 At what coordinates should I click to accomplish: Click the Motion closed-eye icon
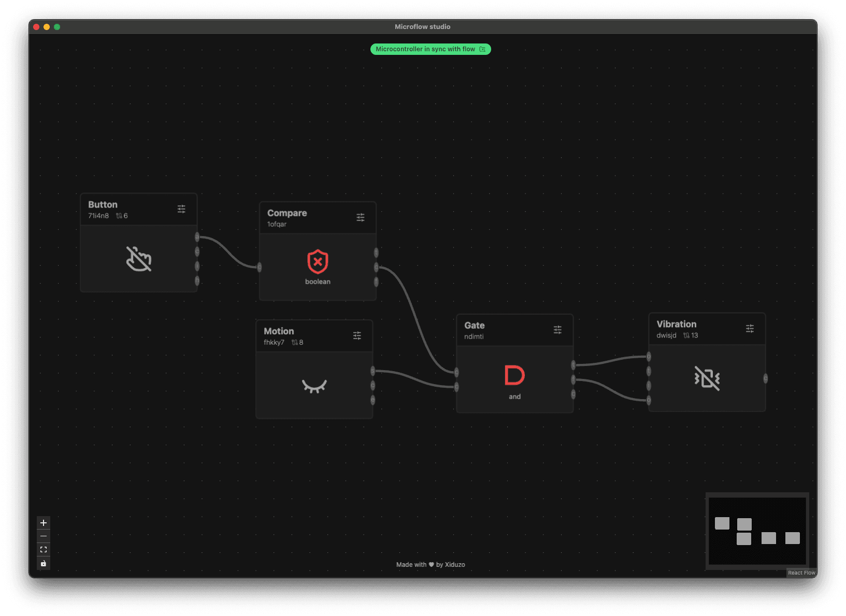tap(314, 386)
